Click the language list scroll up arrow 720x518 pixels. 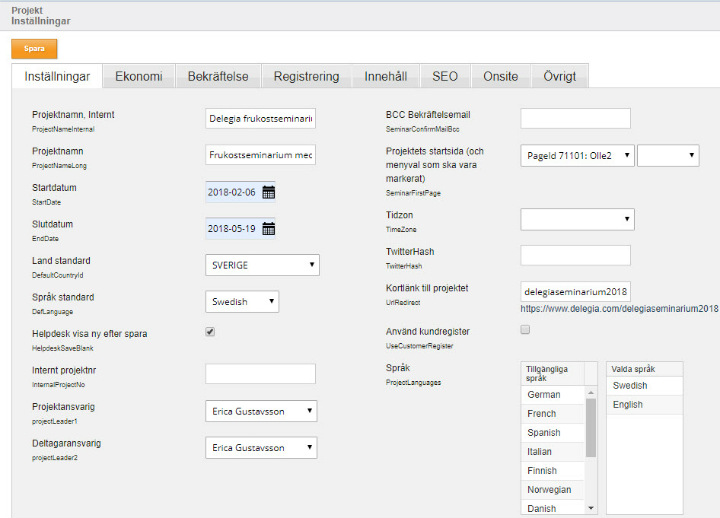(x=591, y=392)
